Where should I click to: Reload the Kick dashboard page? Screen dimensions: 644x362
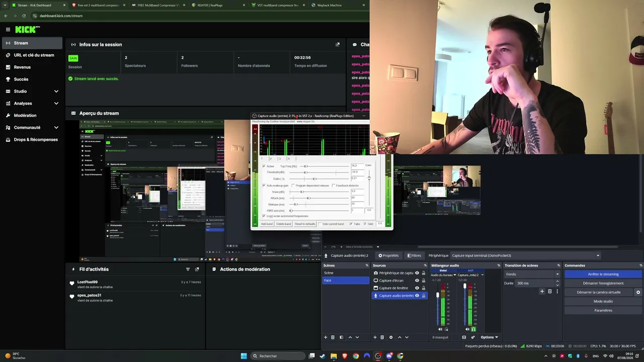click(x=24, y=16)
